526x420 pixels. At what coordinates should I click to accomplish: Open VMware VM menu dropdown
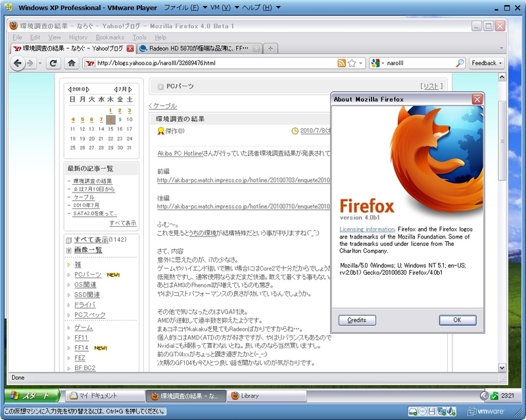(237, 8)
